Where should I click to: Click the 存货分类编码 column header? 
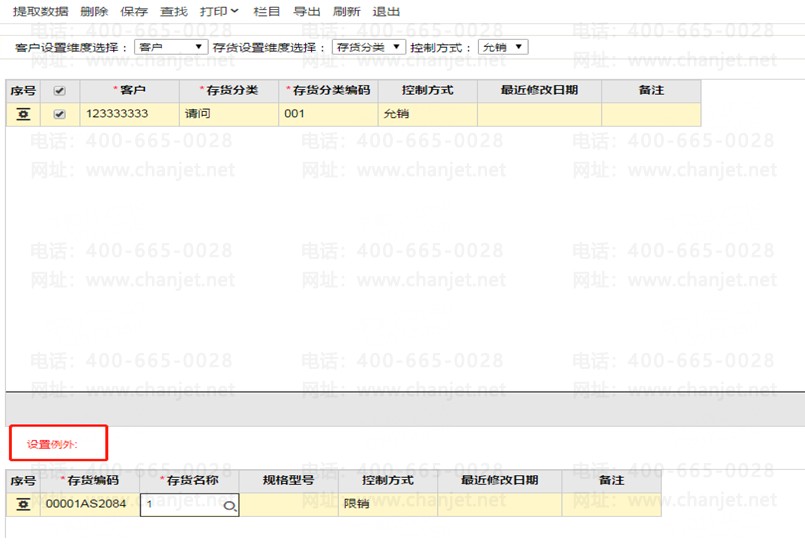click(x=328, y=90)
